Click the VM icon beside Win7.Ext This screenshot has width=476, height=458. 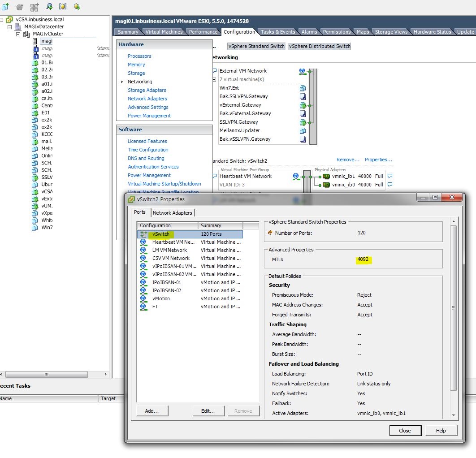coord(303,88)
